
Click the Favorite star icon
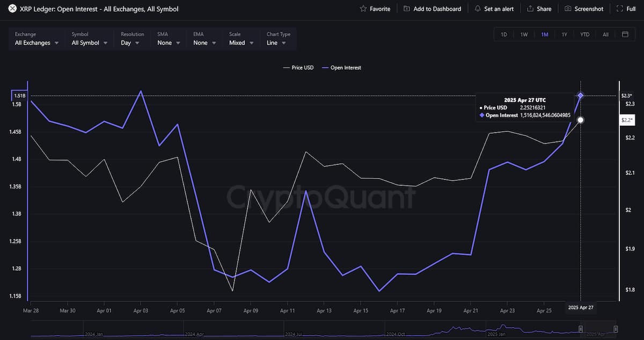click(x=363, y=8)
